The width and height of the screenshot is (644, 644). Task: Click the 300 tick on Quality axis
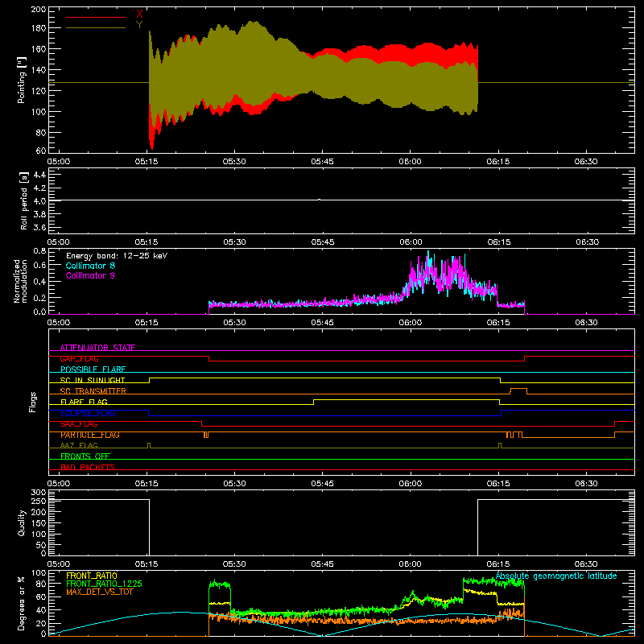[x=39, y=492]
